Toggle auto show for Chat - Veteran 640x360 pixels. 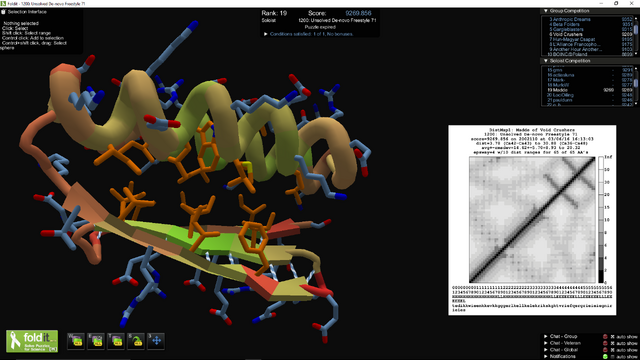pos(612,343)
